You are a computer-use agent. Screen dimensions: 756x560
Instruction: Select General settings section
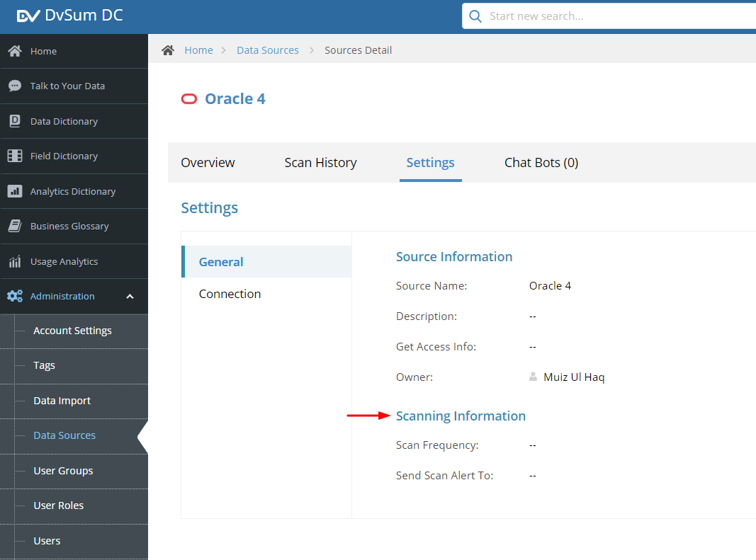(266, 262)
